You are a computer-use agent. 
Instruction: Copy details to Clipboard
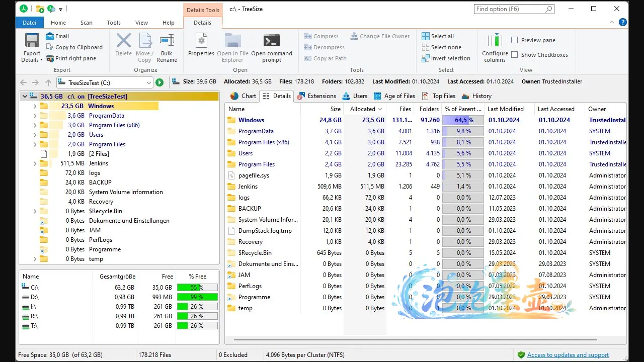click(74, 47)
